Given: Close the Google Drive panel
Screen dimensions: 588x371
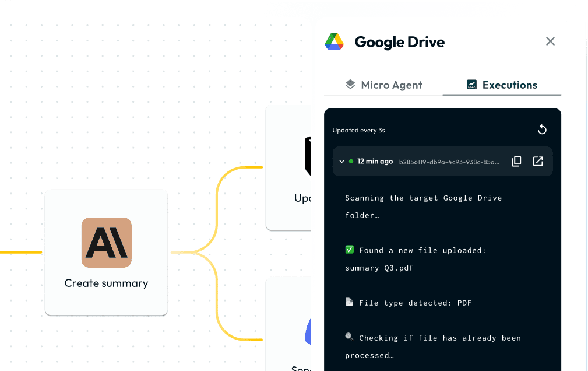Looking at the screenshot, I should click(x=550, y=41).
